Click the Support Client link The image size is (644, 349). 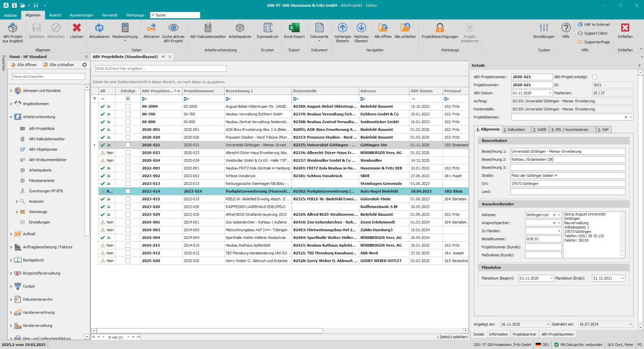coord(595,33)
